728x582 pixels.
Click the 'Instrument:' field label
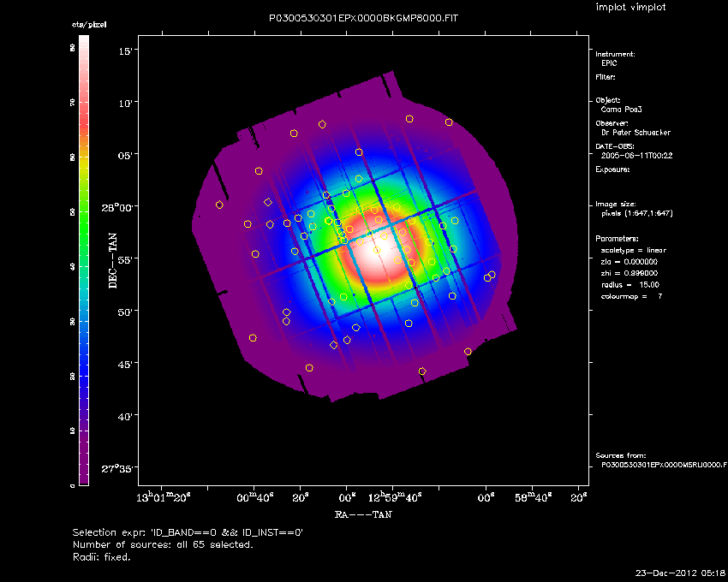(615, 54)
